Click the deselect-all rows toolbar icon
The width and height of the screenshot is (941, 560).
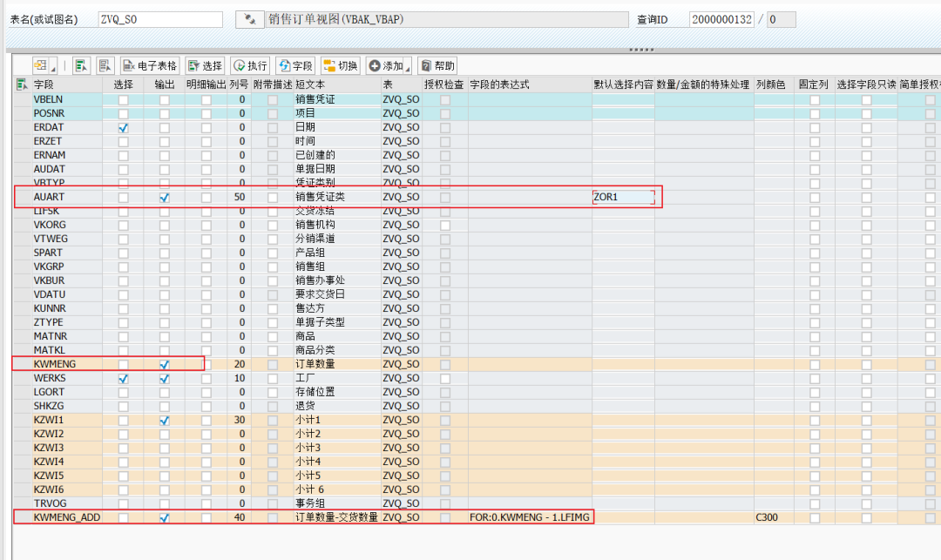105,65
